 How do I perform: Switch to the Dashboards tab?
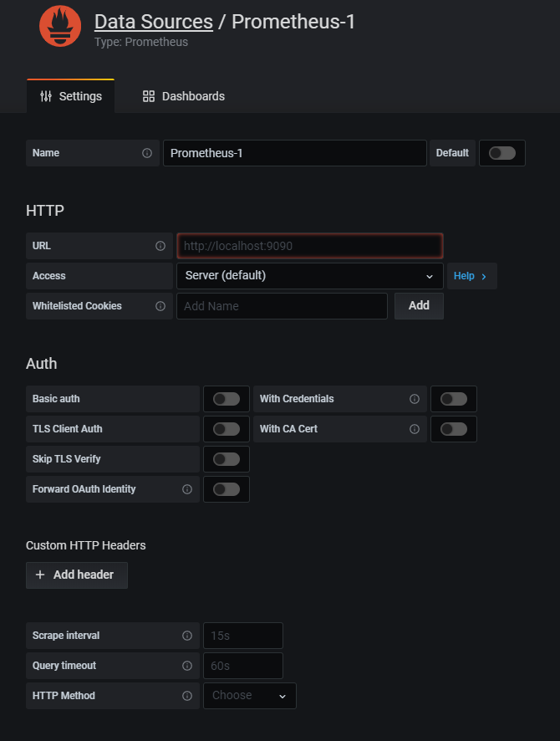click(184, 96)
